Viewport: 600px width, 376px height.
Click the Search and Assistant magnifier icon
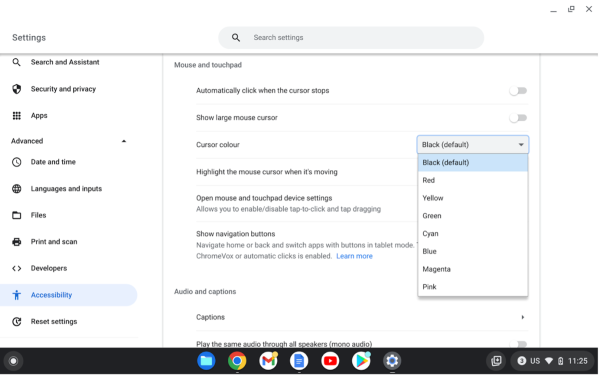(16, 62)
